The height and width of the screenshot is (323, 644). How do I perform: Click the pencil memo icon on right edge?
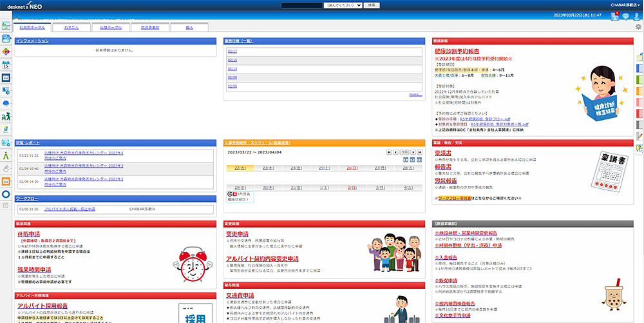click(x=639, y=136)
